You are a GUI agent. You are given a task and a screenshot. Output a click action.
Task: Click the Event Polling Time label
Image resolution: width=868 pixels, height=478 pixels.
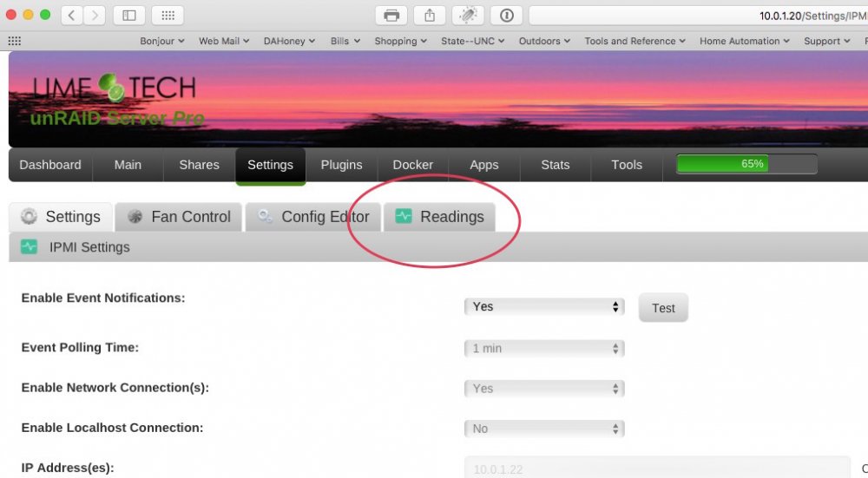pyautogui.click(x=80, y=347)
